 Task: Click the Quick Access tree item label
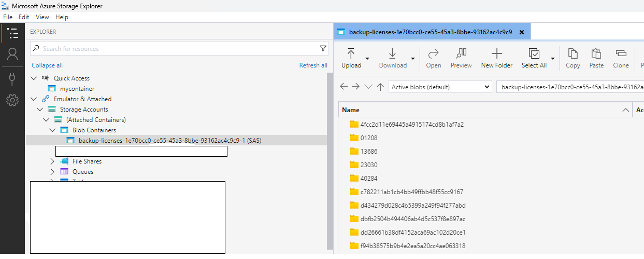point(71,78)
